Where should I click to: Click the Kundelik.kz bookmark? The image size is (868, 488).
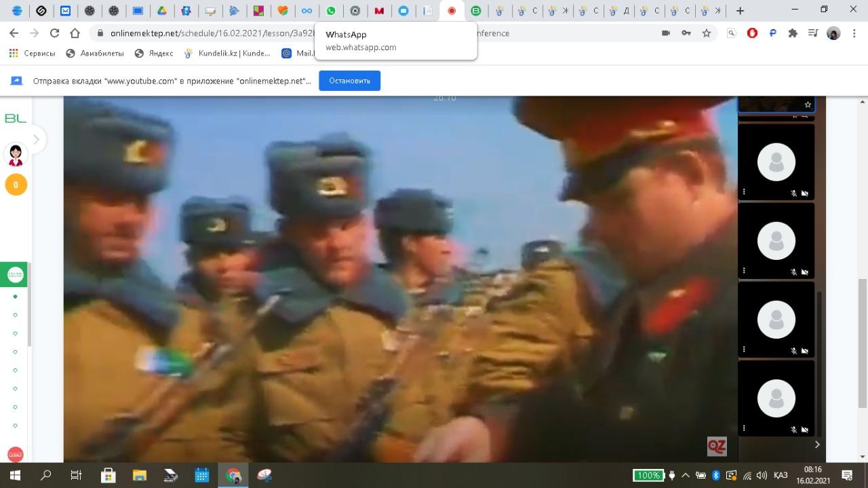227,53
